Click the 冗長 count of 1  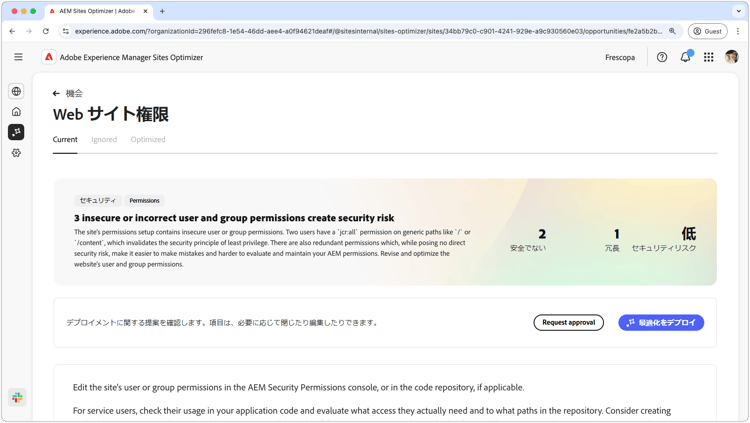click(617, 234)
